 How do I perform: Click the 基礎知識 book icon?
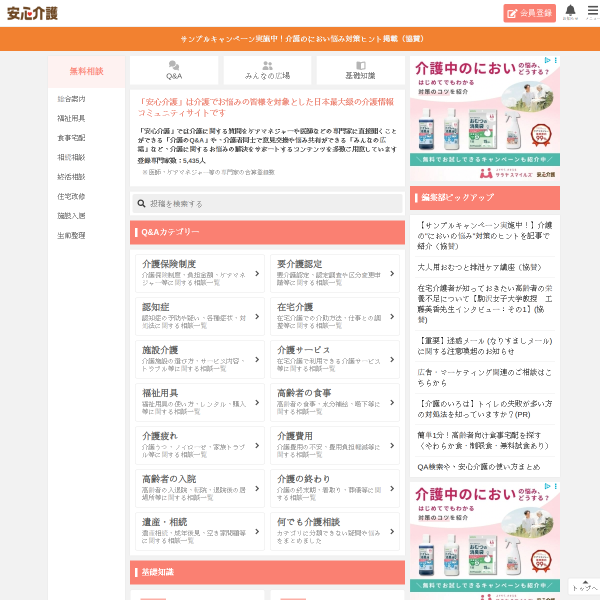360,65
